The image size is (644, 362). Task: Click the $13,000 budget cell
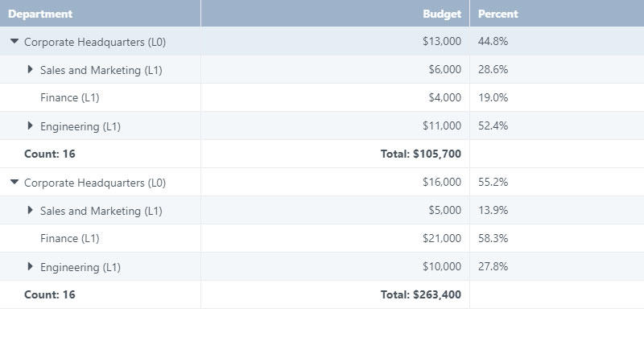click(441, 42)
